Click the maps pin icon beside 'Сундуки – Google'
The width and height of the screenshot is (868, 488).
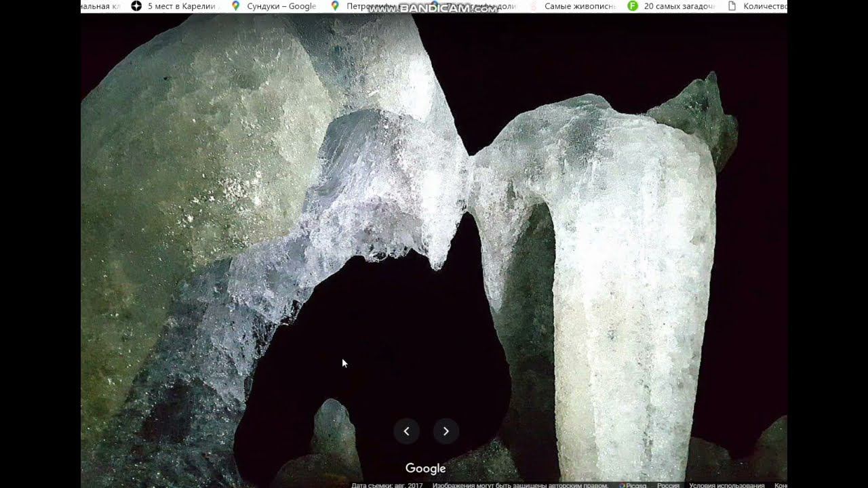[x=235, y=6]
